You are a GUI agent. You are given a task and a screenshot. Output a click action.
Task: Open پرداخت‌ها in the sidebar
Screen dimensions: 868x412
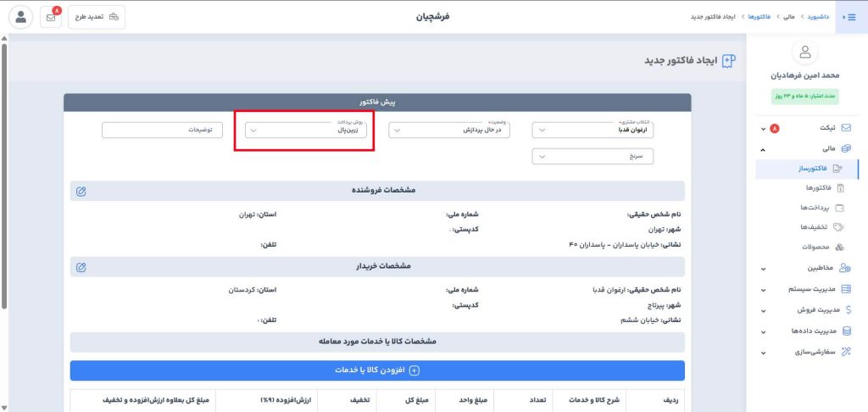click(805, 208)
